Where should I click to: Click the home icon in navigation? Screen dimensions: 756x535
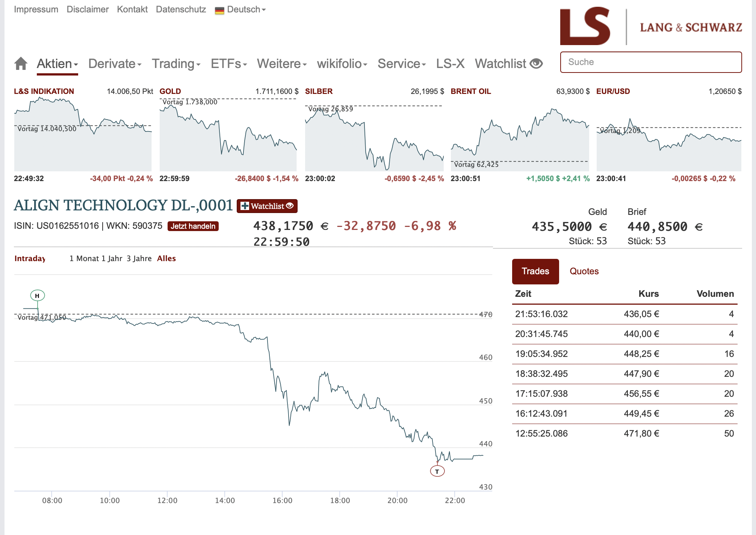point(21,63)
